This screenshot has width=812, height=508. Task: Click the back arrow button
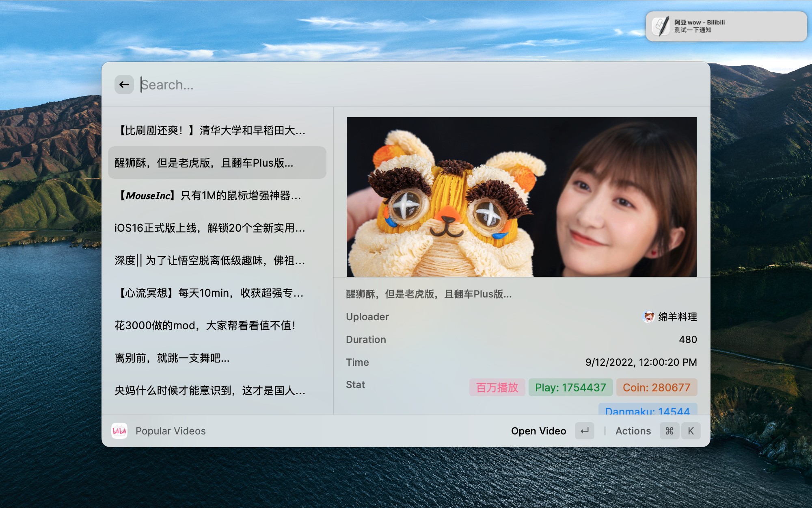(x=124, y=85)
